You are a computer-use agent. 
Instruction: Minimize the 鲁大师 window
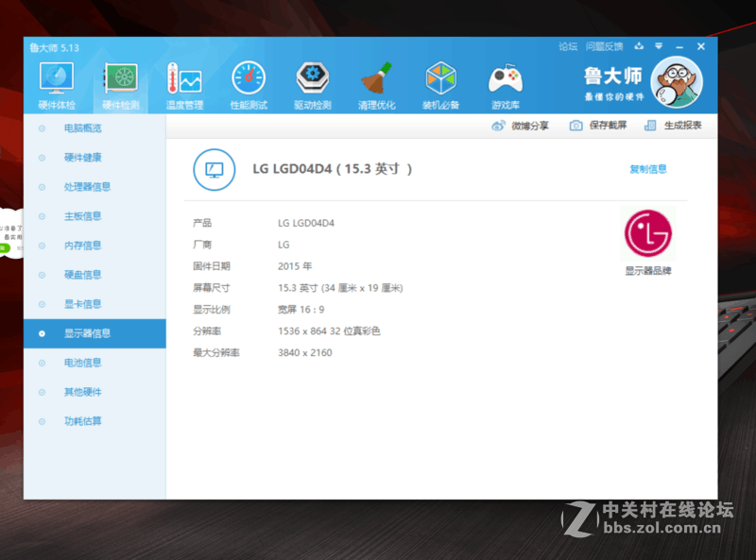pyautogui.click(x=679, y=47)
